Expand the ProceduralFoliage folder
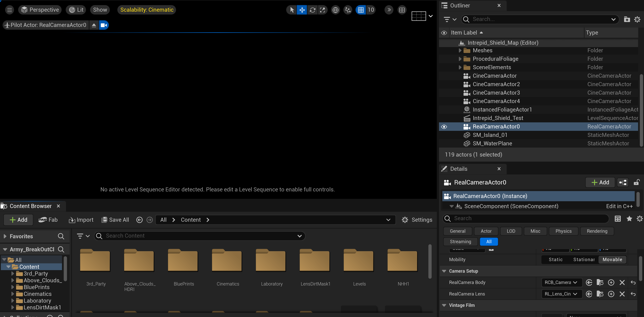 point(460,59)
